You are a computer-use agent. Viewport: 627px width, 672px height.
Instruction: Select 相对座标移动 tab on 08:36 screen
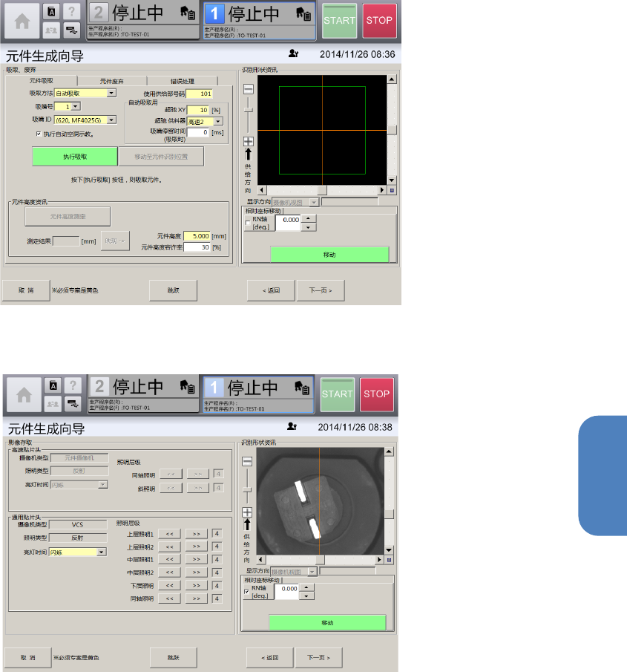[x=263, y=211]
